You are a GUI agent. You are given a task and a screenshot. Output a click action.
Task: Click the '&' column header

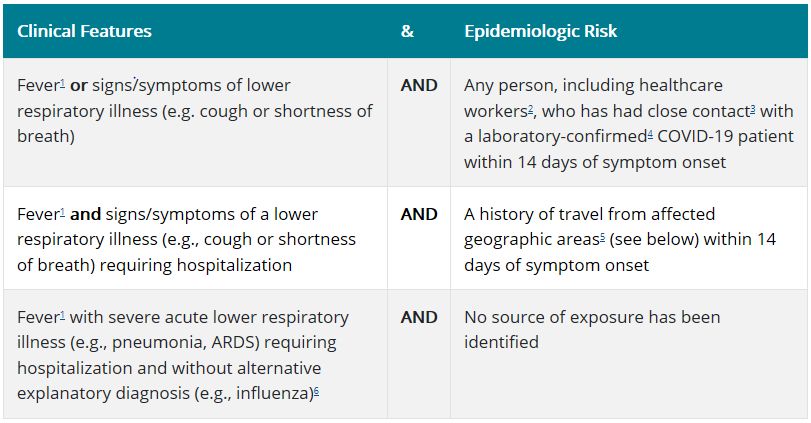click(408, 31)
